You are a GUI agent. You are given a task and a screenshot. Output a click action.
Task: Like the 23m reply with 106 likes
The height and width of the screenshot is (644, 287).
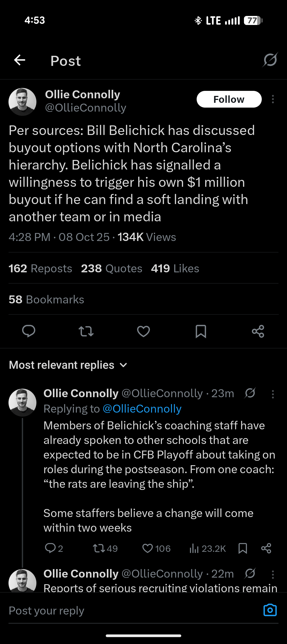148,549
